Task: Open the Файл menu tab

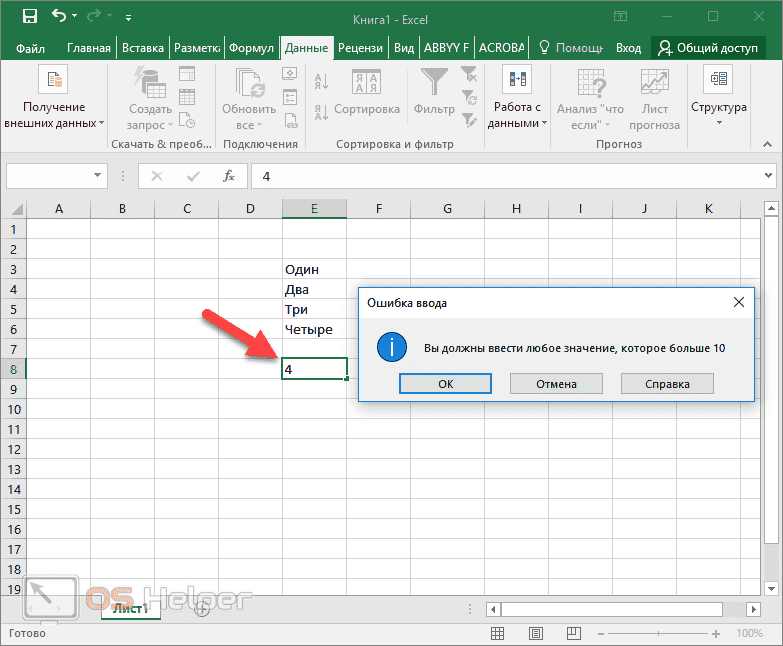Action: coord(30,48)
